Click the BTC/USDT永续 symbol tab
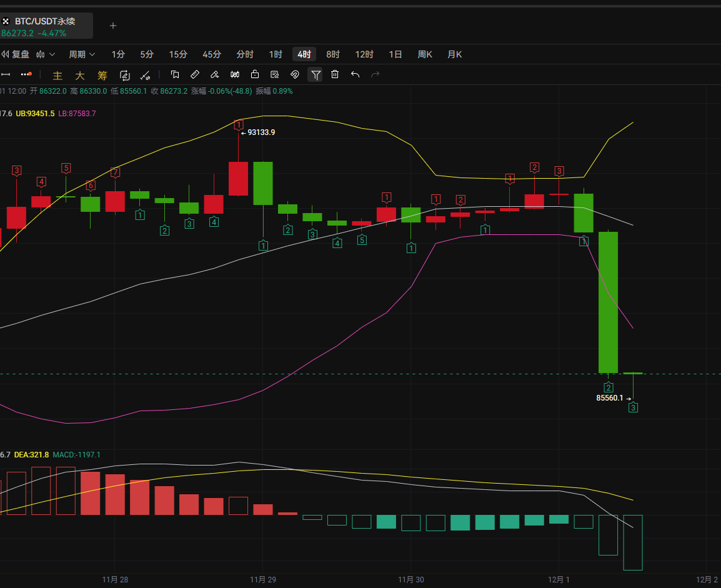The width and height of the screenshot is (721, 588). click(44, 26)
